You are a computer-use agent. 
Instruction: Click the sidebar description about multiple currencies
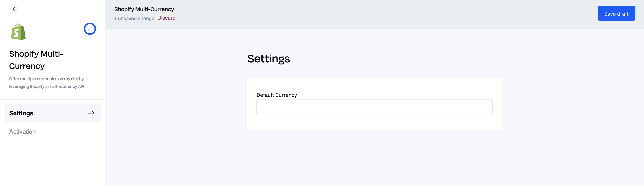(47, 82)
